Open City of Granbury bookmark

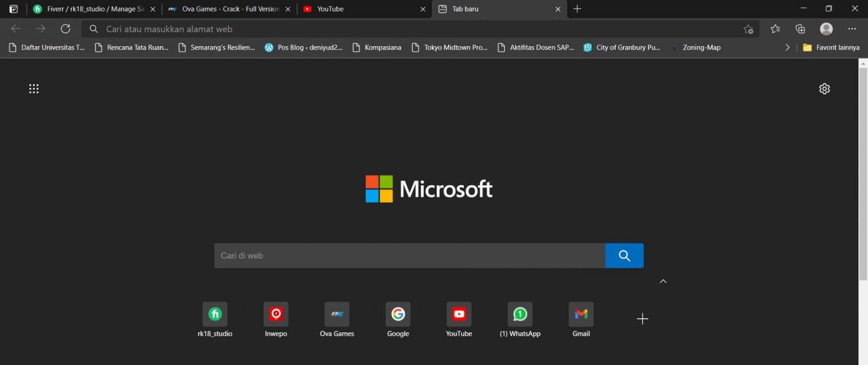point(622,48)
